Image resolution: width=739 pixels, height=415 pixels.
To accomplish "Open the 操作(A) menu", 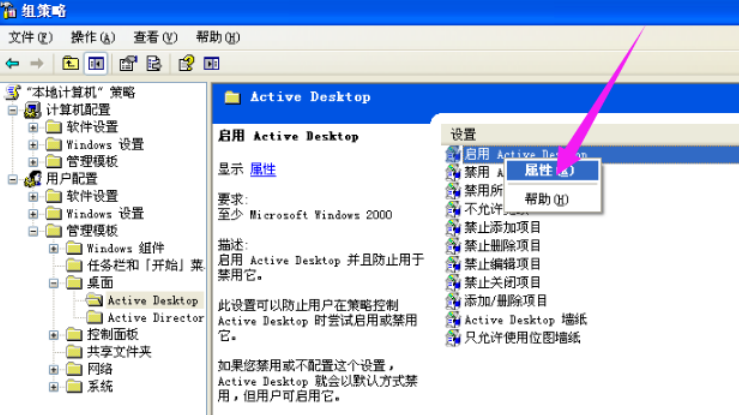I will point(84,38).
